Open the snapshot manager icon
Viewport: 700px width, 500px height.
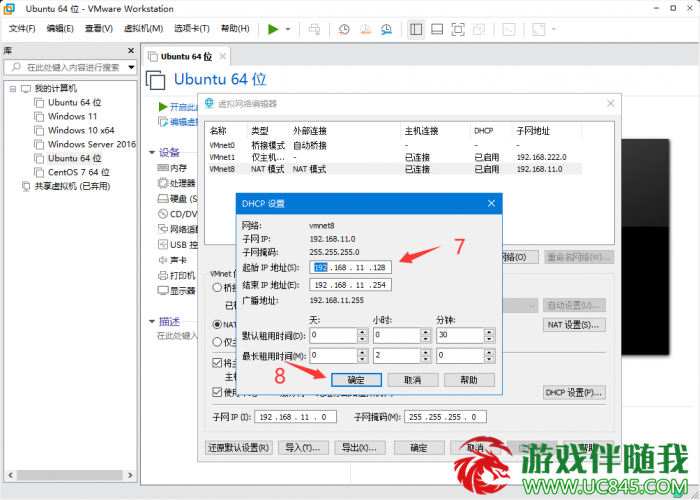386,29
